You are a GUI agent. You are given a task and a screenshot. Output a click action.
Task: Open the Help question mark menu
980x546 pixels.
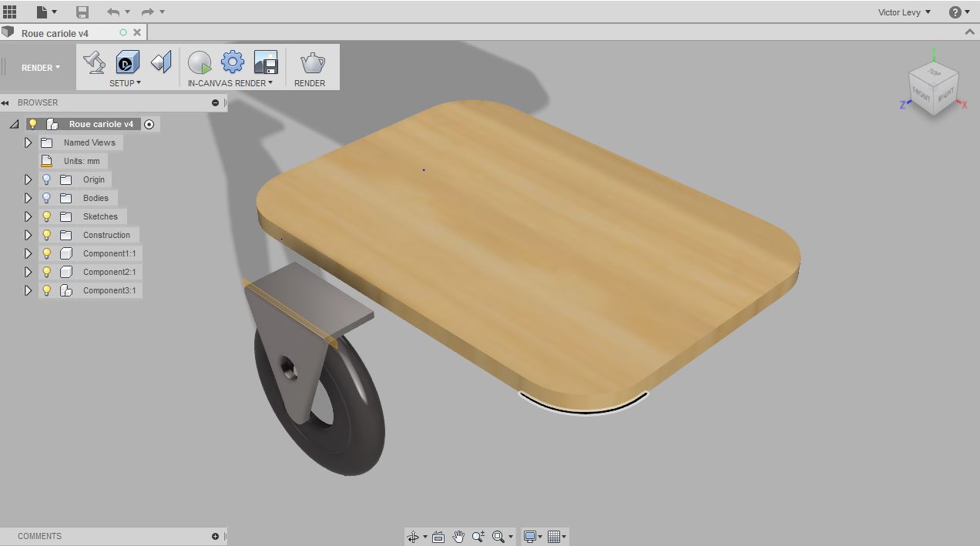point(955,12)
